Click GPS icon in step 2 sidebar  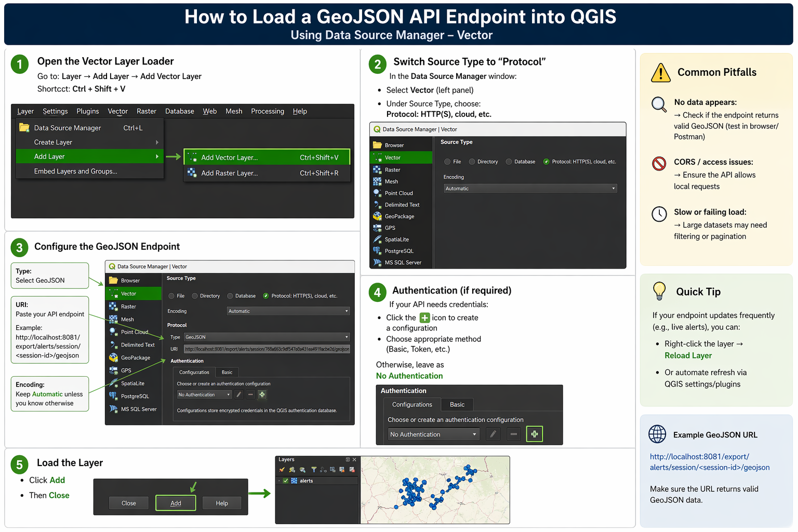pos(377,228)
